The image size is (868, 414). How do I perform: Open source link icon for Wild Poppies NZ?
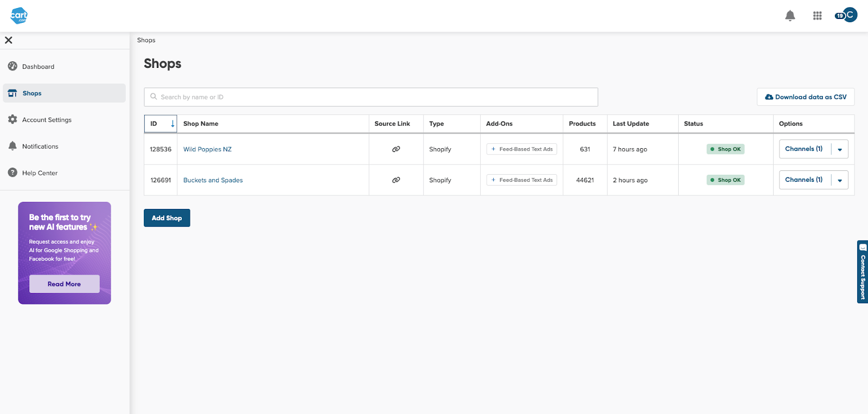tap(396, 149)
